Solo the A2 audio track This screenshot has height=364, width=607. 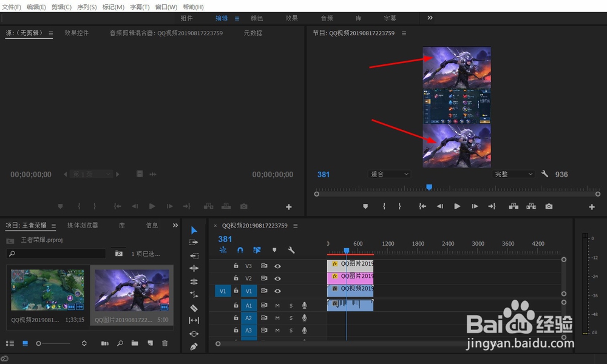pyautogui.click(x=291, y=318)
